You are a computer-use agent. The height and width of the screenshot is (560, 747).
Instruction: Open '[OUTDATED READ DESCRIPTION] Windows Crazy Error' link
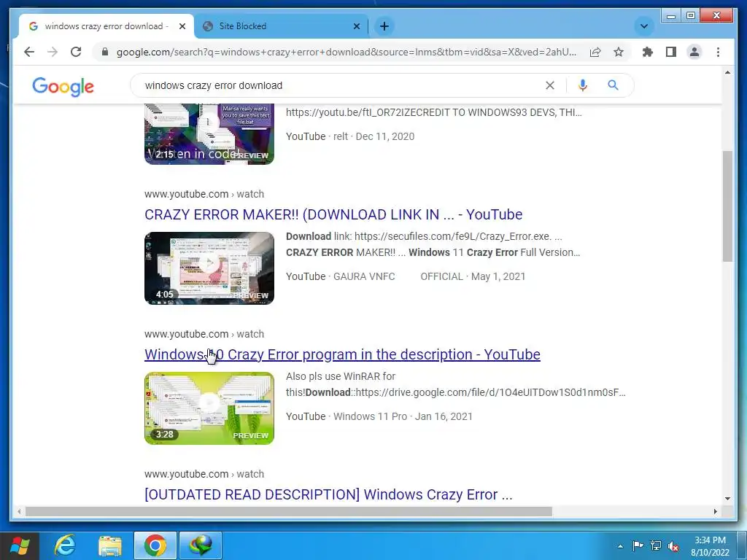point(328,494)
